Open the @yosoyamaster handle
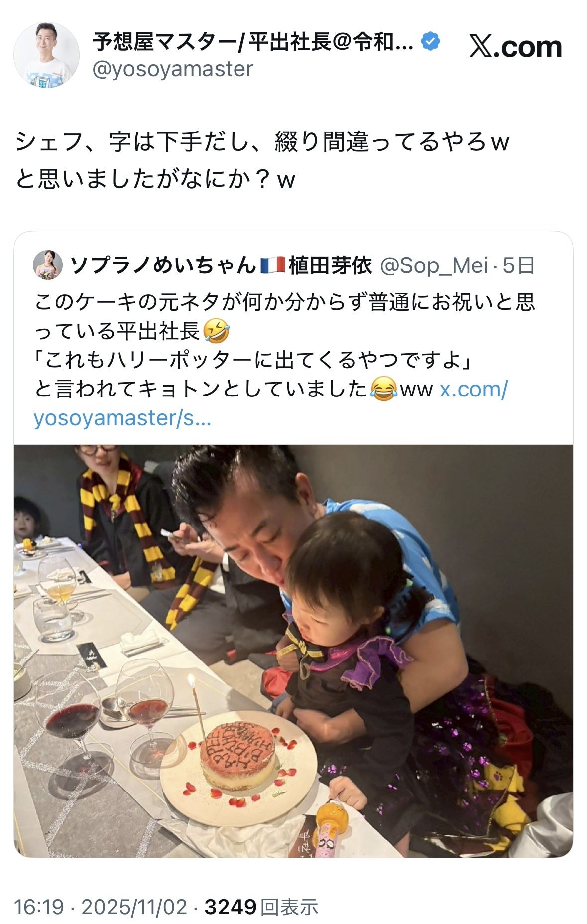Image resolution: width=587 pixels, height=924 pixels. 173,69
